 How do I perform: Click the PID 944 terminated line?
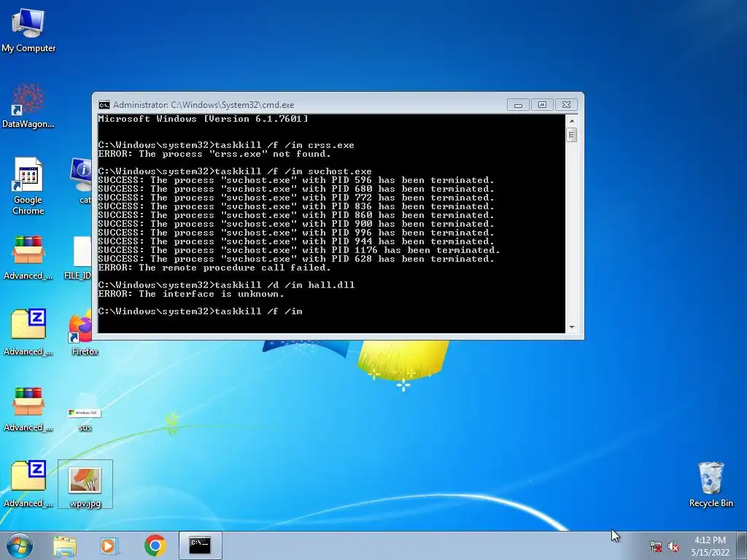click(296, 241)
